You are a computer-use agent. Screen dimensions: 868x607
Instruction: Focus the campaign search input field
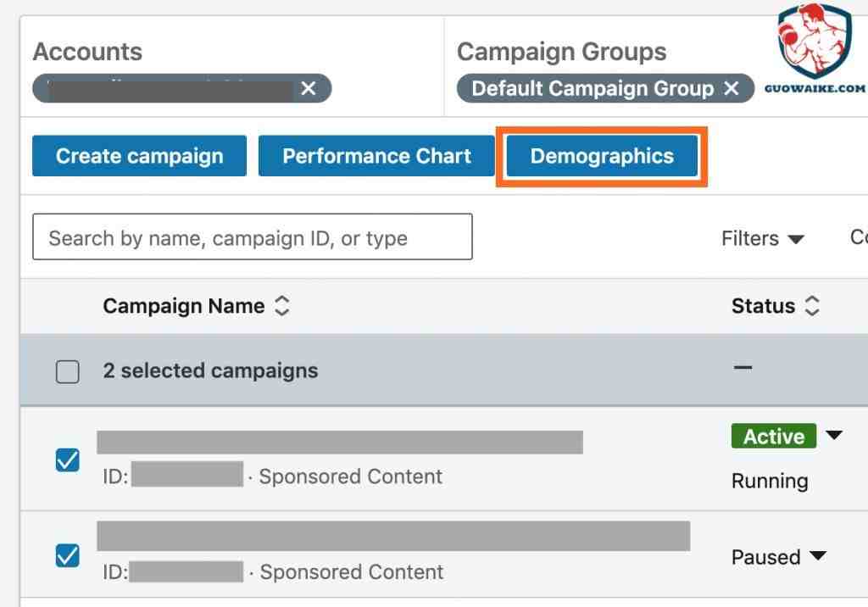click(253, 237)
